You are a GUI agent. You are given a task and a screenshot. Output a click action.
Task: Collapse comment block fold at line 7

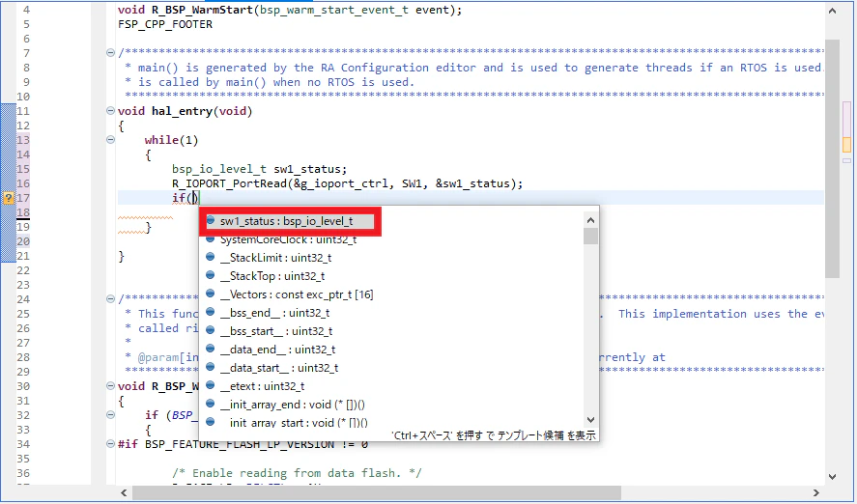110,53
